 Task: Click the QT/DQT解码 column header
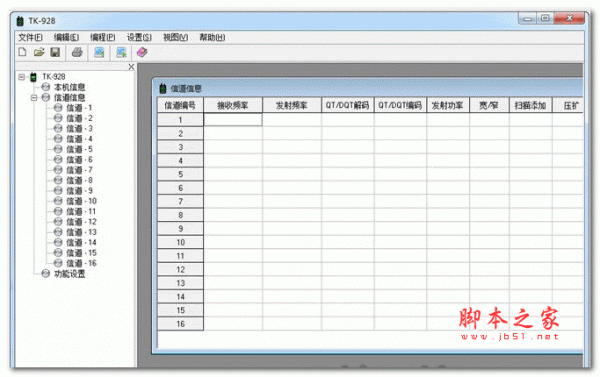click(x=347, y=105)
